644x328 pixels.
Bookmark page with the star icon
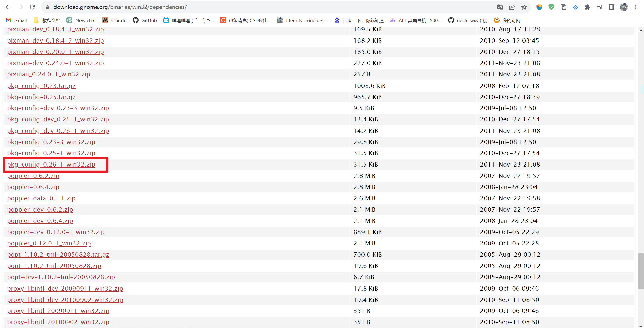[x=524, y=7]
